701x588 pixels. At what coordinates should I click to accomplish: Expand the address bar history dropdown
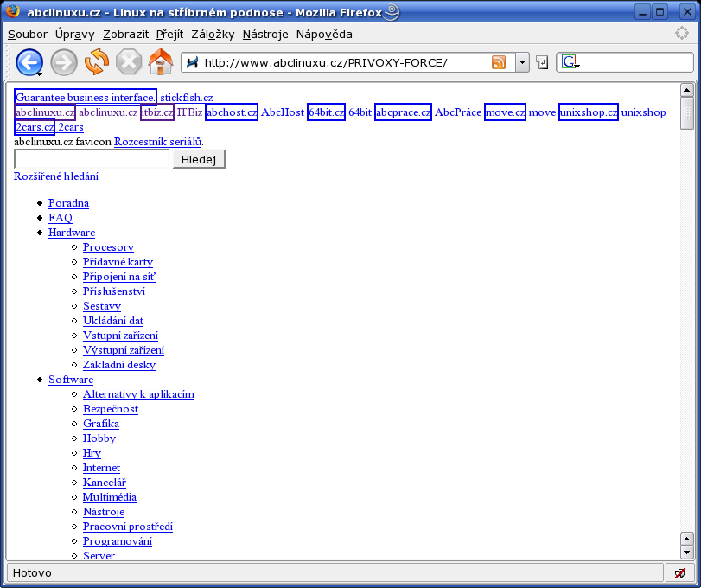point(522,62)
